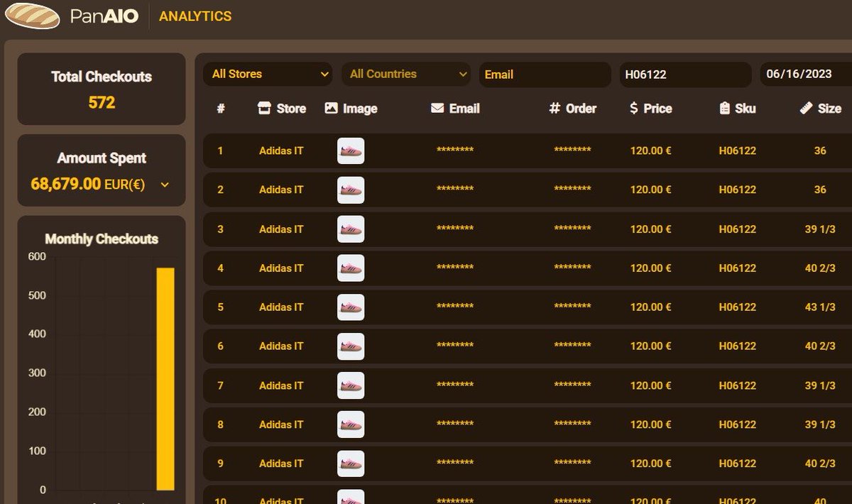Open shoe thumbnail in row 2
This screenshot has height=504, width=852.
pos(351,190)
